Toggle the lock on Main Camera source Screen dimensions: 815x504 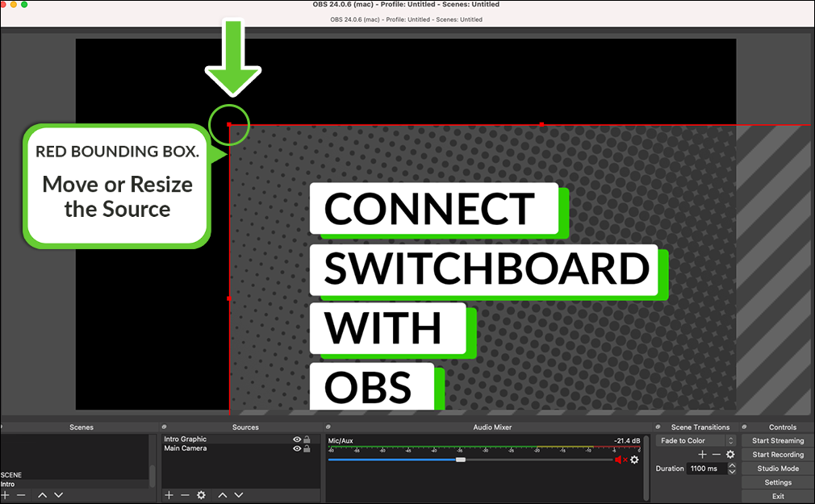pos(307,448)
